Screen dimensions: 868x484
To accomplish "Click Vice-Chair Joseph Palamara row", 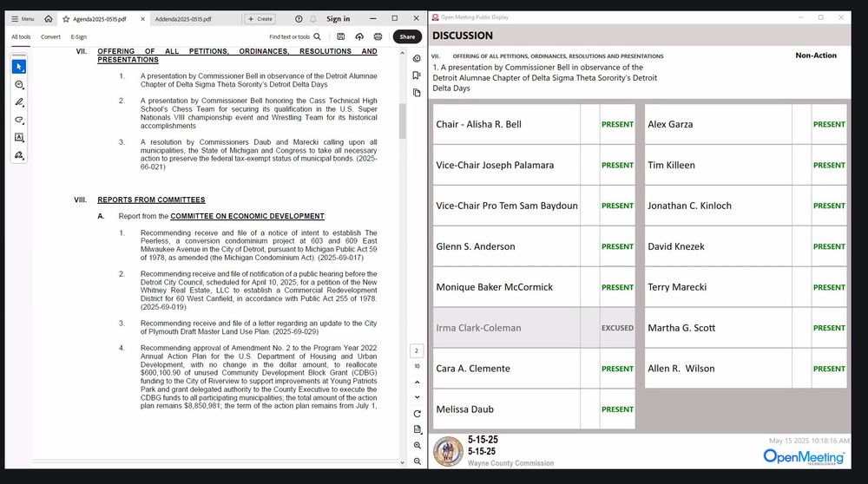I will [x=534, y=165].
